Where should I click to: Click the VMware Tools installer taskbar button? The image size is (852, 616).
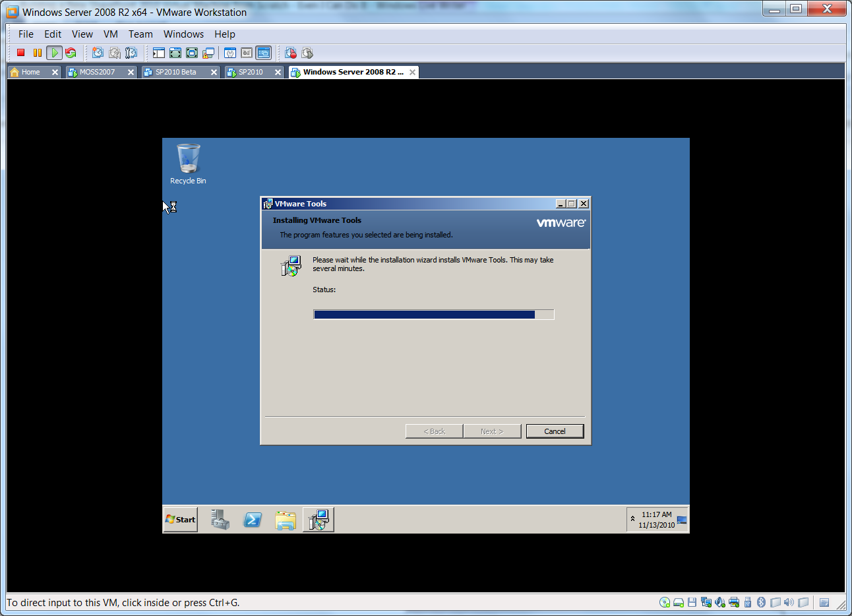319,520
